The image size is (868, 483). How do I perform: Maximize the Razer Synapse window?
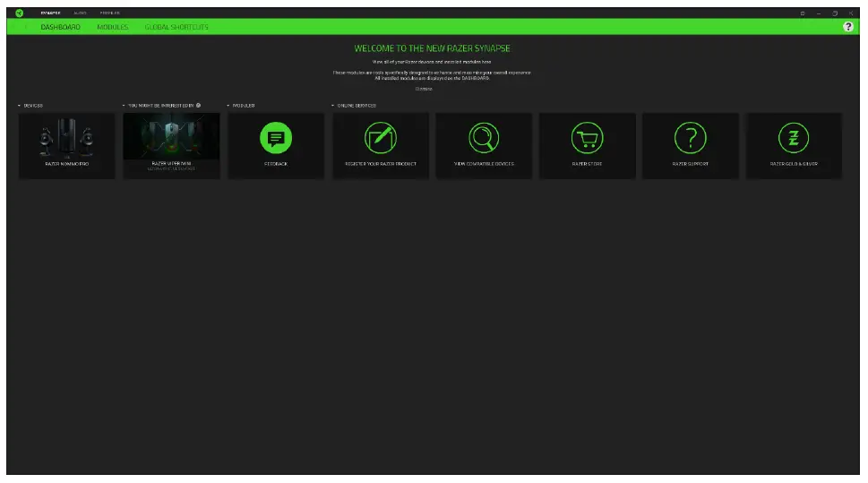coord(835,13)
